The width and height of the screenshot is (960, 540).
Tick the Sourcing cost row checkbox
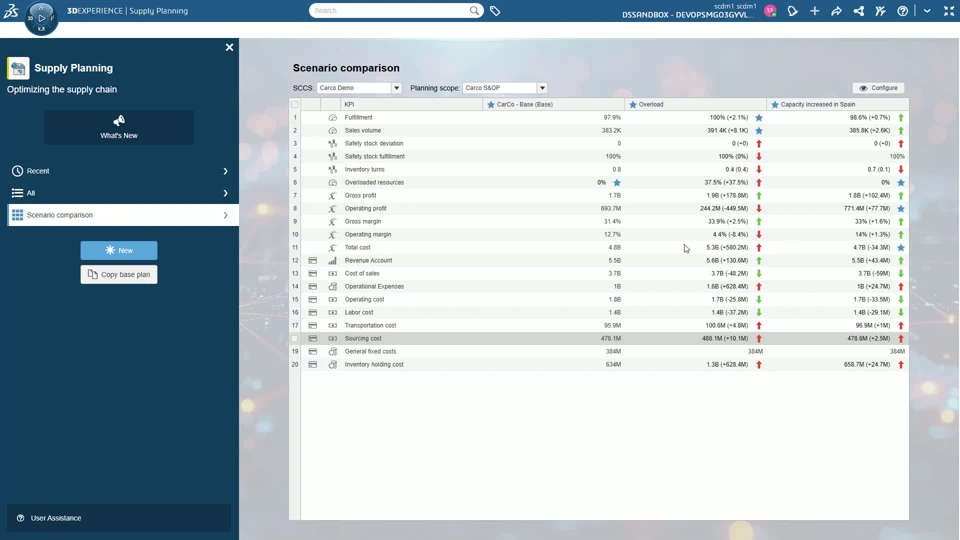pos(294,339)
